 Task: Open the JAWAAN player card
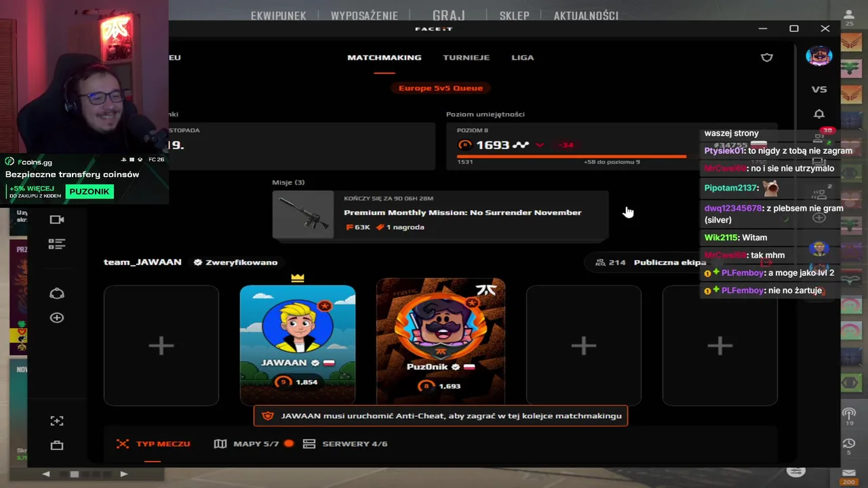tap(298, 345)
